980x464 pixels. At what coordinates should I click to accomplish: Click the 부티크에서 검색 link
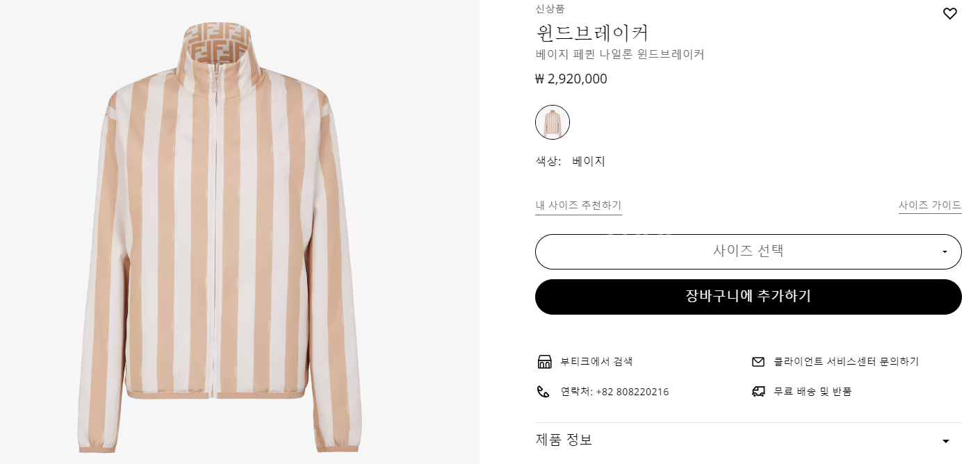(x=596, y=362)
